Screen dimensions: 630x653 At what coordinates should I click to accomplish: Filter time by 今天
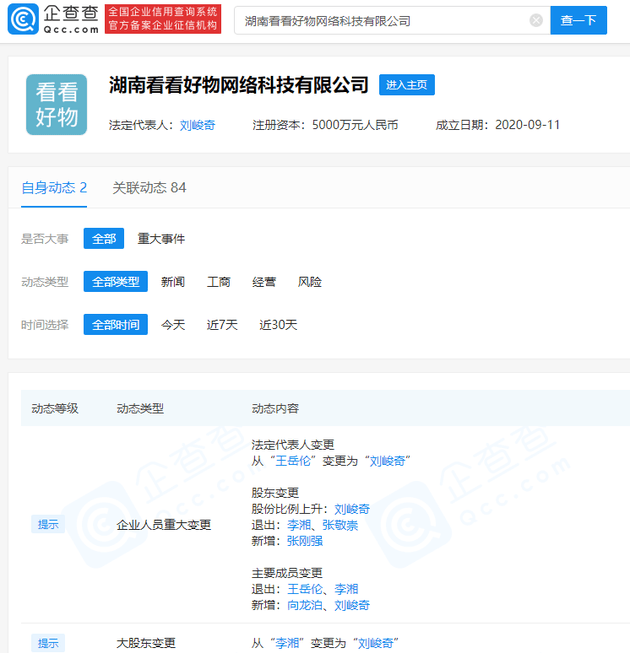[x=173, y=325]
